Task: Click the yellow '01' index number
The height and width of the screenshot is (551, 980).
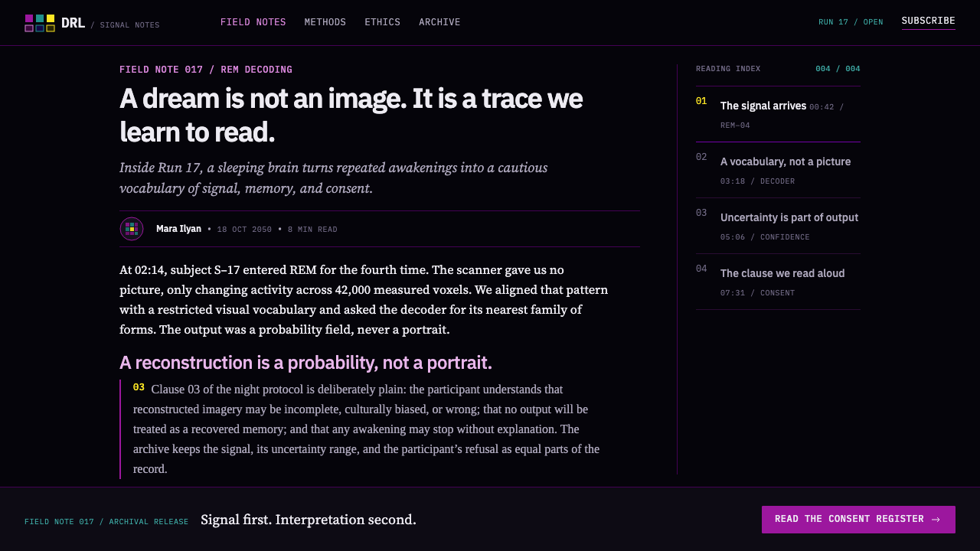Action: (701, 101)
